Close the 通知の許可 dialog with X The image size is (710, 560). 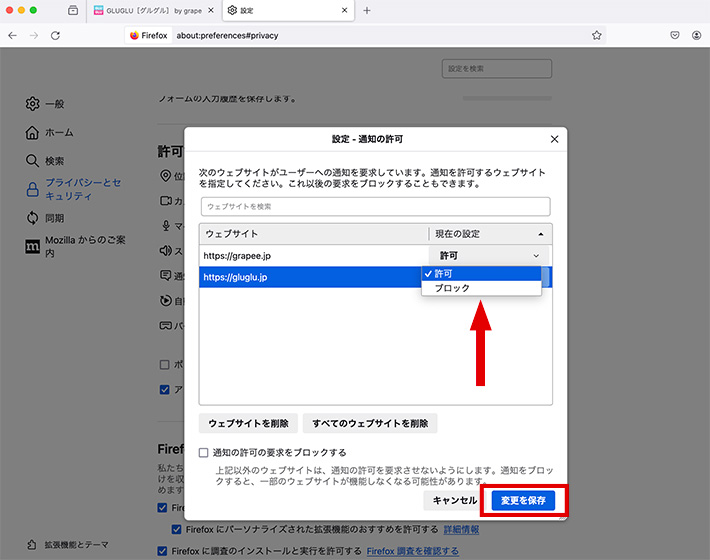(554, 139)
